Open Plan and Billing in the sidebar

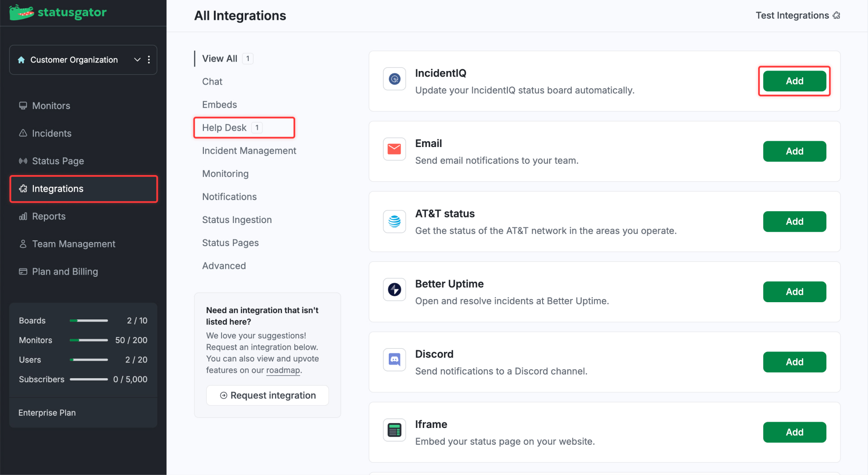(x=83, y=271)
